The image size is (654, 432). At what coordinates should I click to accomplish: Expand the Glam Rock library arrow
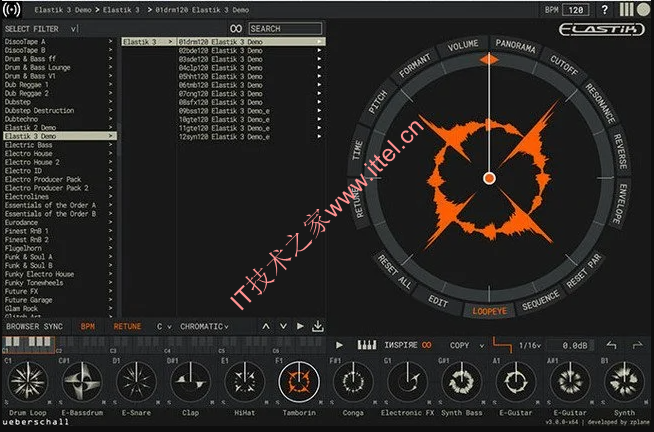tap(111, 309)
